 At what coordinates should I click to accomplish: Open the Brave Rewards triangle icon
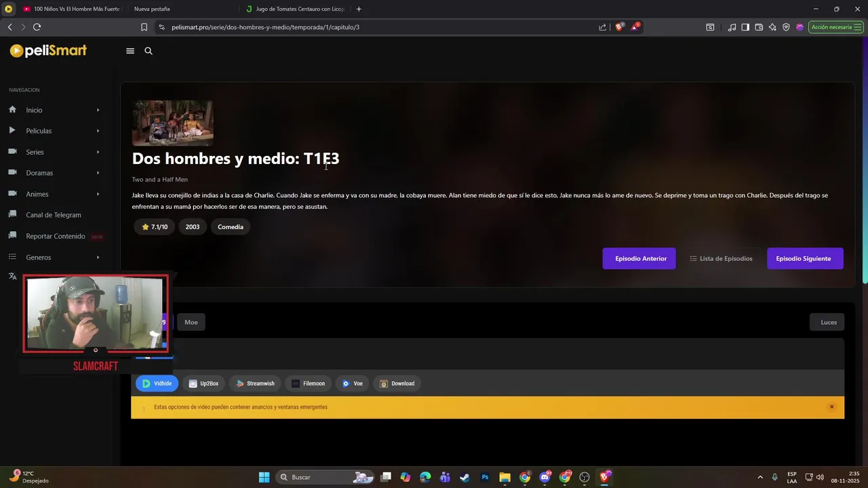coord(635,27)
